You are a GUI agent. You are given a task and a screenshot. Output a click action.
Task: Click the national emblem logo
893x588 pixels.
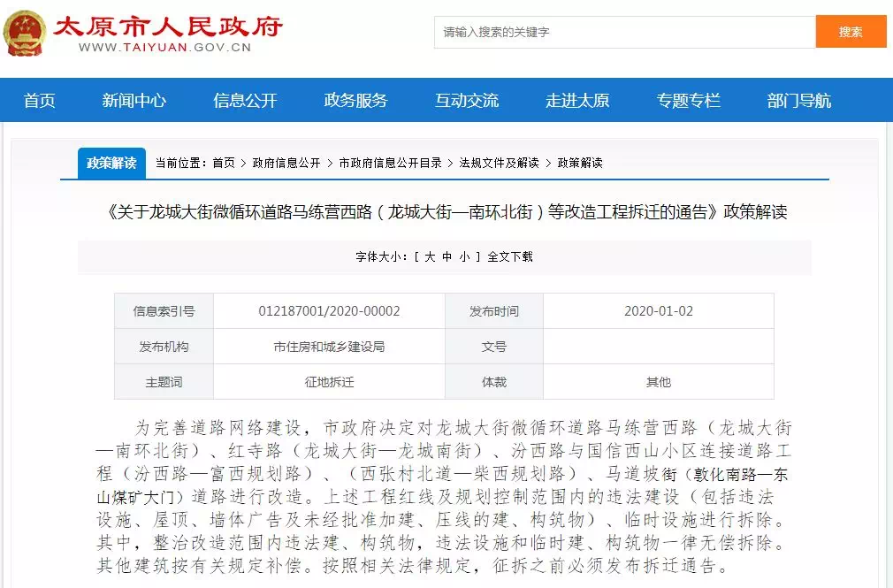click(25, 33)
